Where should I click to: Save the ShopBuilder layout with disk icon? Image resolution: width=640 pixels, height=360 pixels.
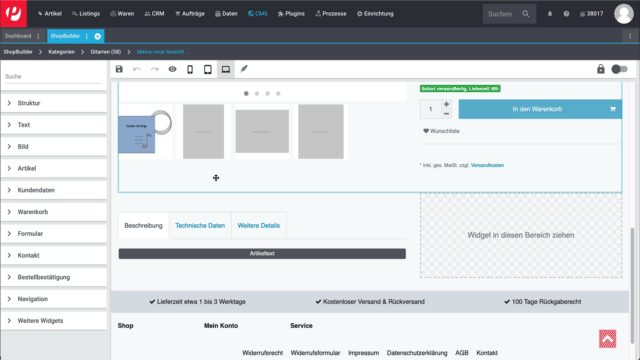[x=119, y=69]
